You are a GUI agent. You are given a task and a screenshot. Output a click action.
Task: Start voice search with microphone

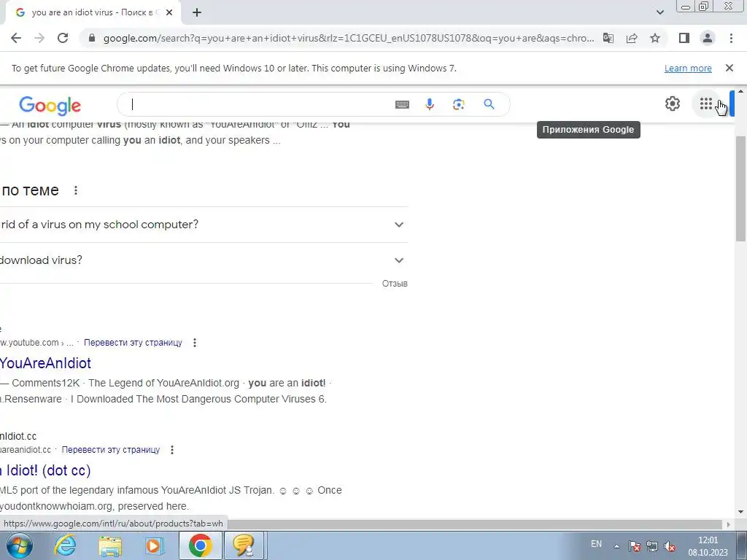[430, 104]
